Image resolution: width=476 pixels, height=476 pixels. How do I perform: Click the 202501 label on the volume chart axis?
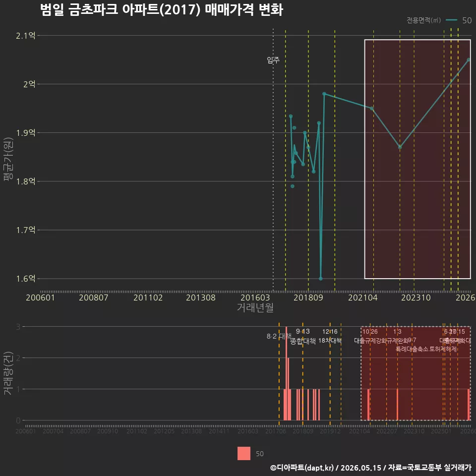[x=441, y=431]
